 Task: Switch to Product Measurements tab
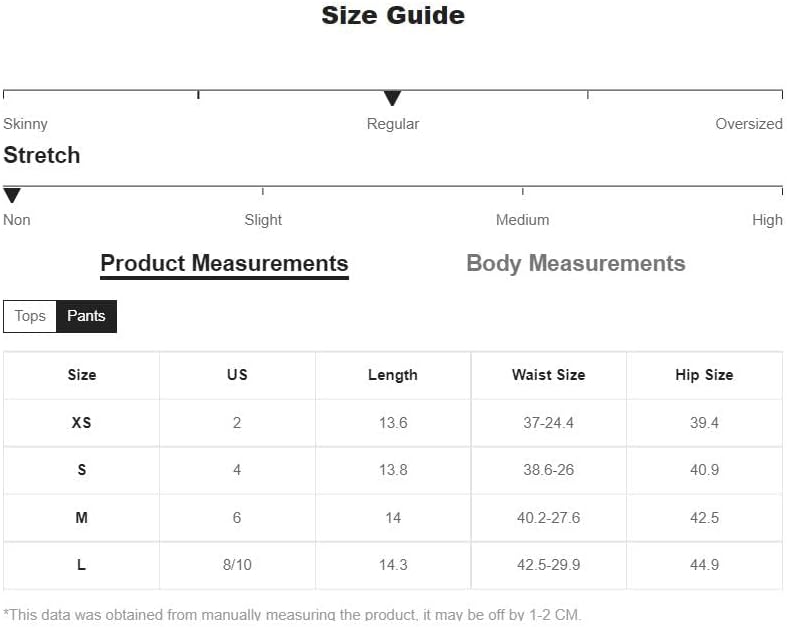(x=224, y=264)
